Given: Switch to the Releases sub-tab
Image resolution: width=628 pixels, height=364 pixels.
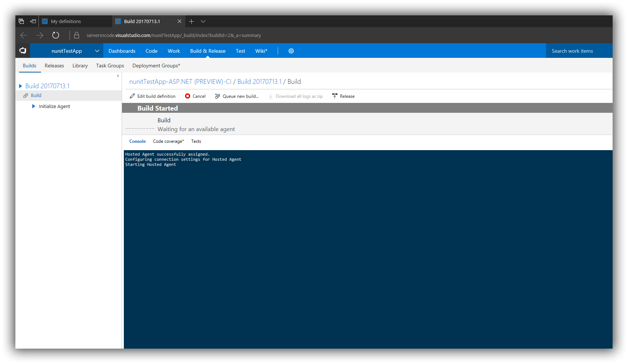Looking at the screenshot, I should (x=54, y=66).
